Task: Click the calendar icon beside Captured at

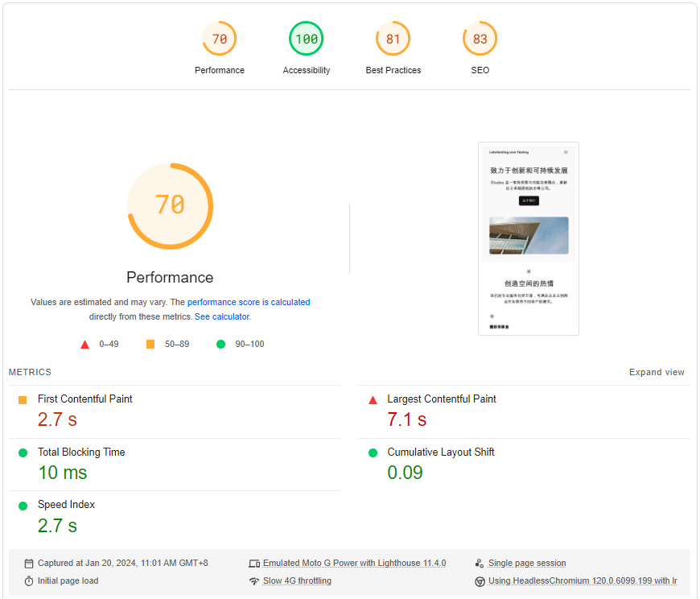Action: [x=29, y=564]
